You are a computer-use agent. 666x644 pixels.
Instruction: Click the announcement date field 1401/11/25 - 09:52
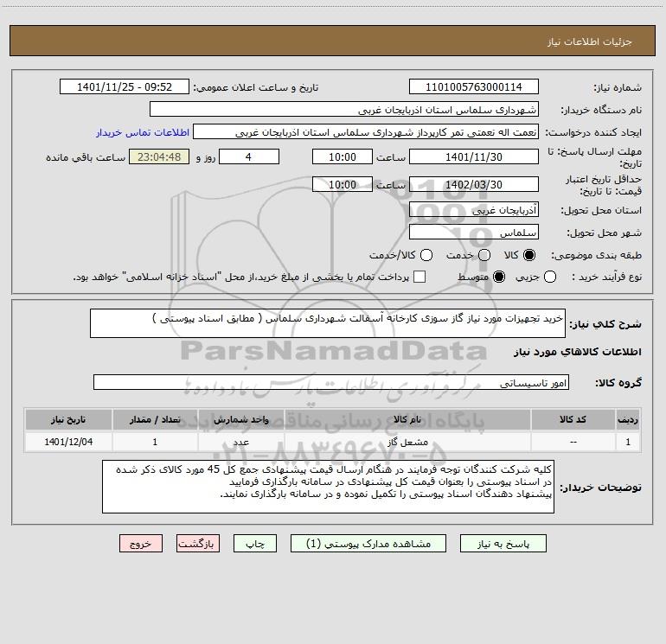125,87
